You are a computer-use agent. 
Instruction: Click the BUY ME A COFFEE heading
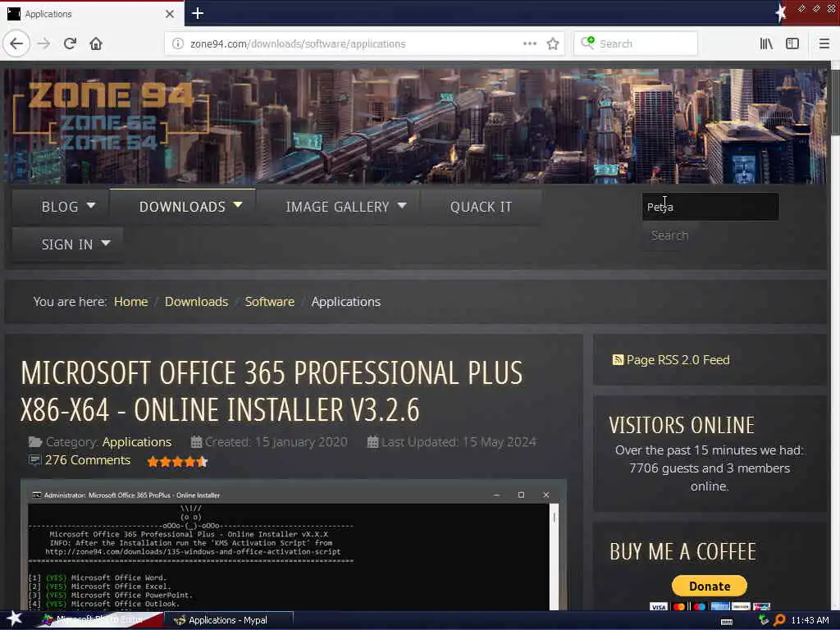[x=682, y=551]
